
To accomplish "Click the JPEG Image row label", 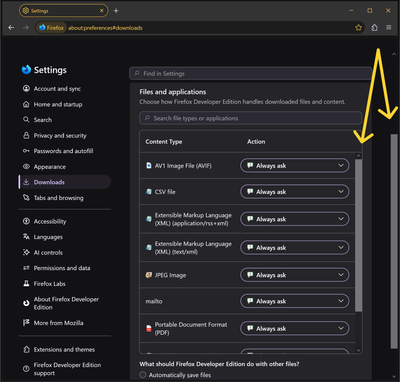I will (170, 275).
